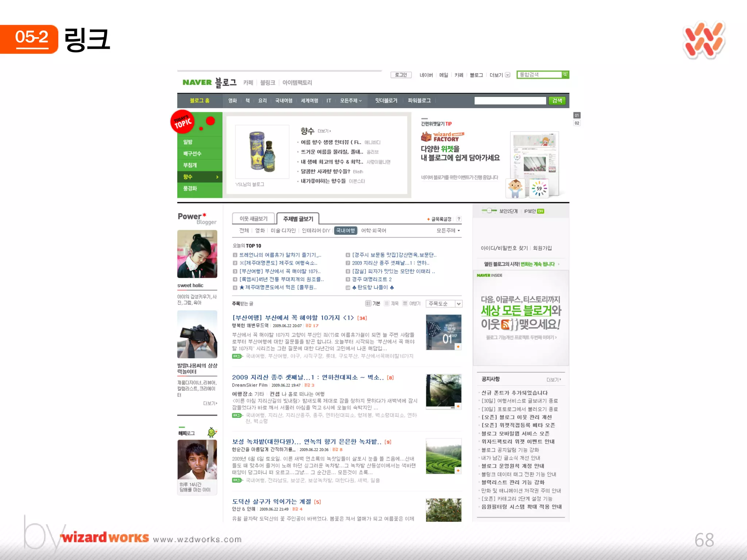The height and width of the screenshot is (560, 747).
Task: Open the 주목도순 sort dropdown
Action: (458, 304)
